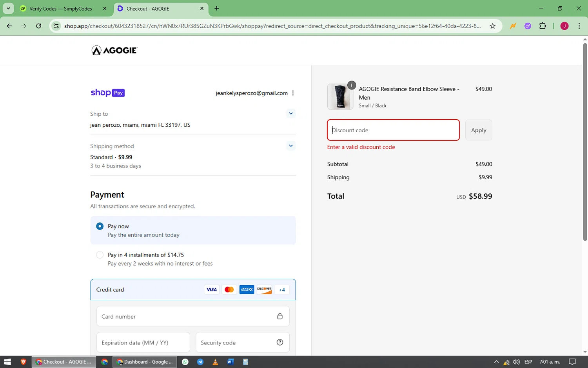
Task: Click into the Discount code field
Action: (393, 130)
